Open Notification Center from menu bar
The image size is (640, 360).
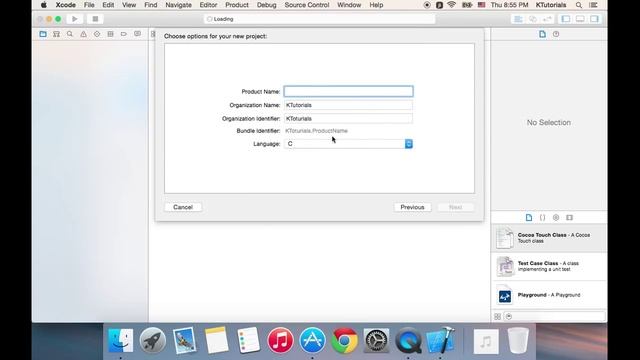(x=593, y=5)
